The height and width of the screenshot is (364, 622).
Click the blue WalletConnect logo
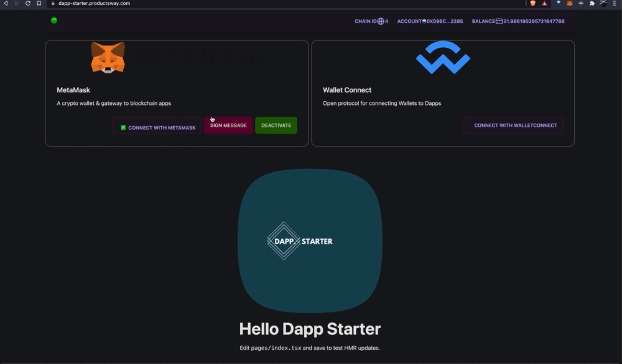[443, 57]
